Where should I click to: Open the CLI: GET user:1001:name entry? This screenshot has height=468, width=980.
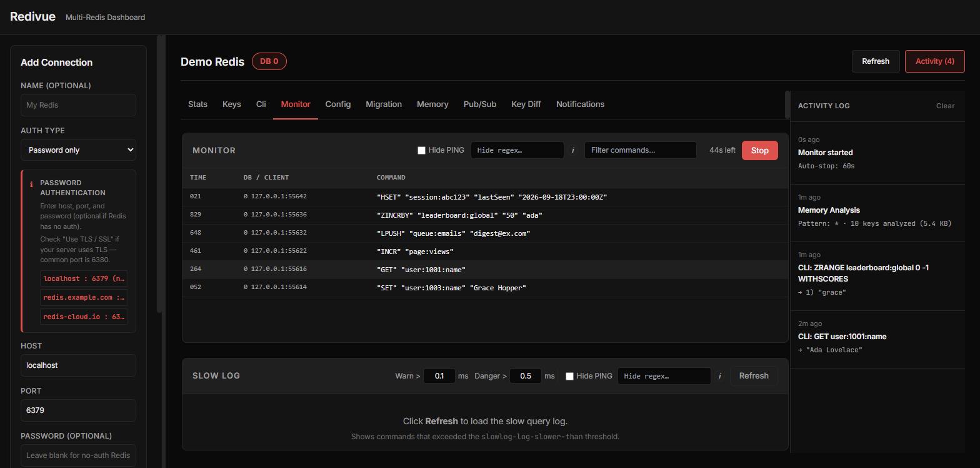pos(877,340)
